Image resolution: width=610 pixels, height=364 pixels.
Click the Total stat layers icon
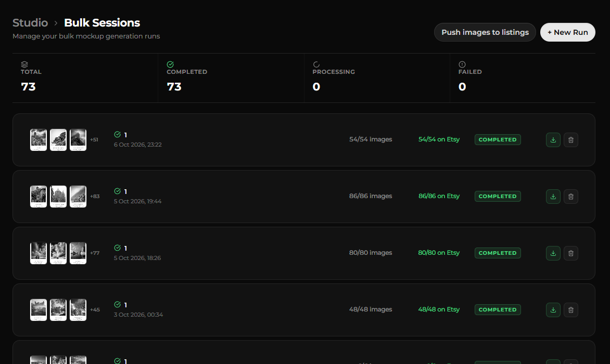(24, 64)
